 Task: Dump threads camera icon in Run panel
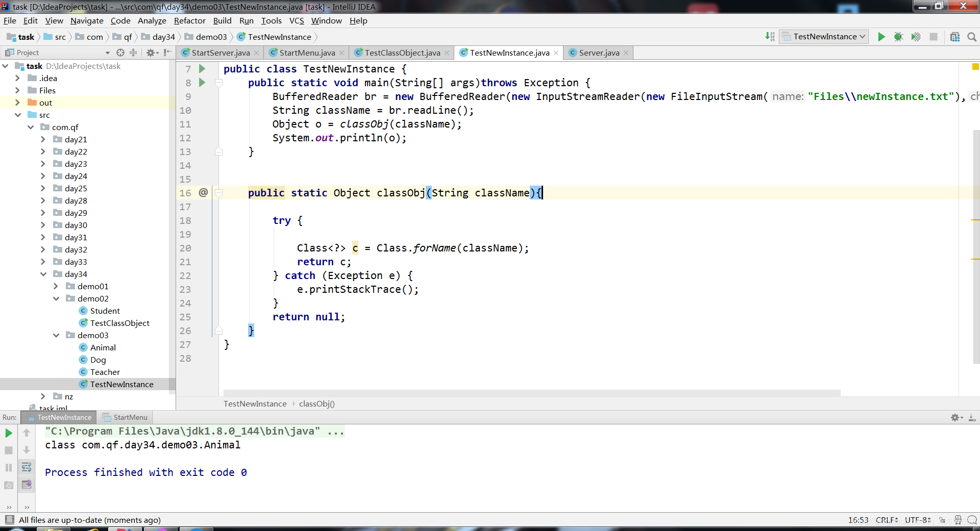click(x=9, y=485)
